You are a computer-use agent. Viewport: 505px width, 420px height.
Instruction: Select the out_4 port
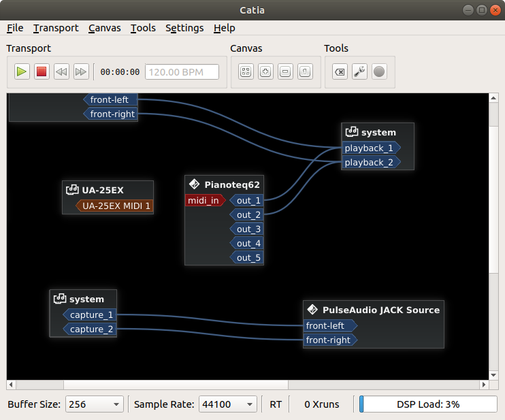point(246,243)
